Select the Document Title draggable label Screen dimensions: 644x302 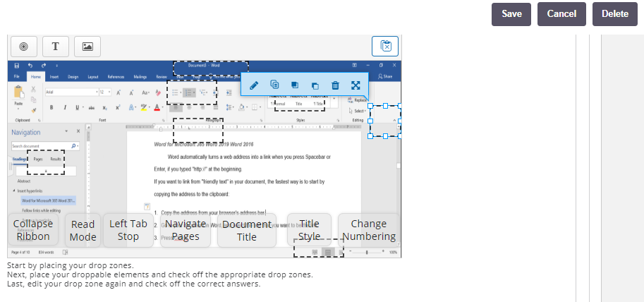(x=247, y=230)
